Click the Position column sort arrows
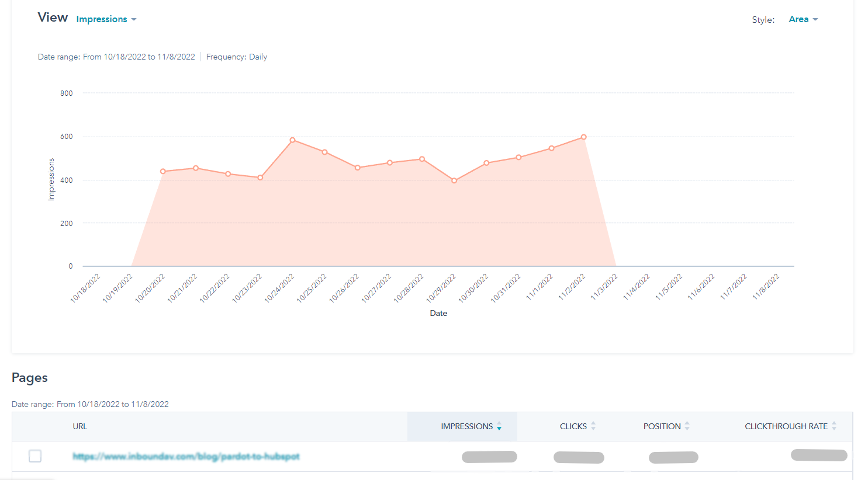 click(x=687, y=426)
